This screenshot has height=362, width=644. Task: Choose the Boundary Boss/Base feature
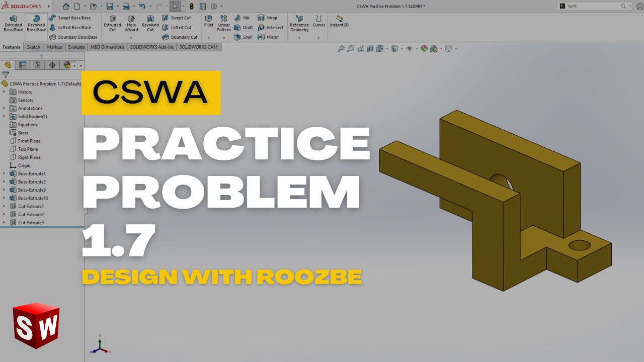pos(73,37)
